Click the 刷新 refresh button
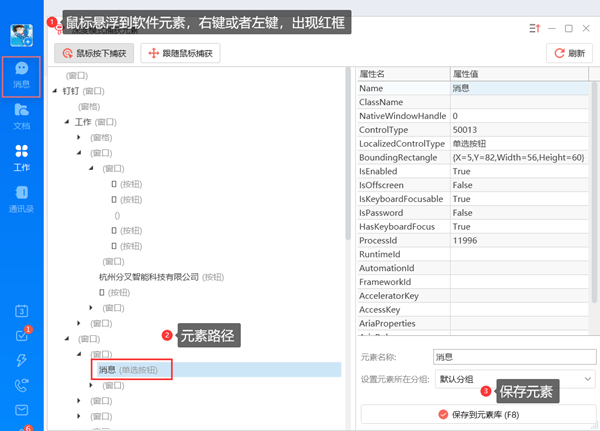Viewport: 600px width, 431px height. point(569,53)
